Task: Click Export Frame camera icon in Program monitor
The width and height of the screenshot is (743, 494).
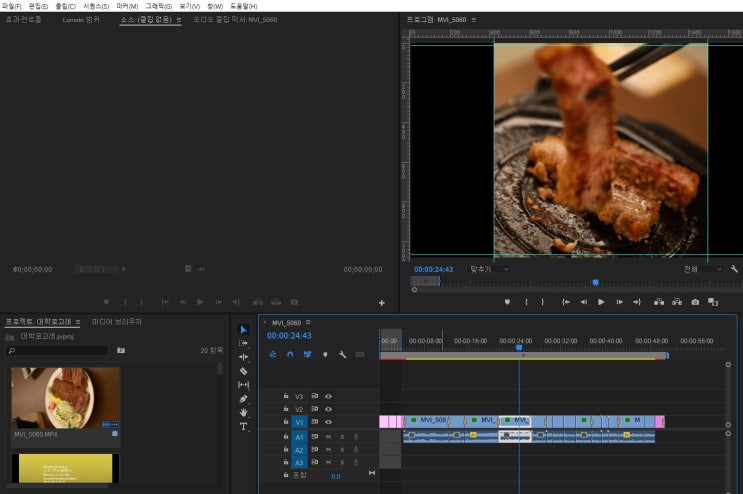Action: (x=695, y=301)
